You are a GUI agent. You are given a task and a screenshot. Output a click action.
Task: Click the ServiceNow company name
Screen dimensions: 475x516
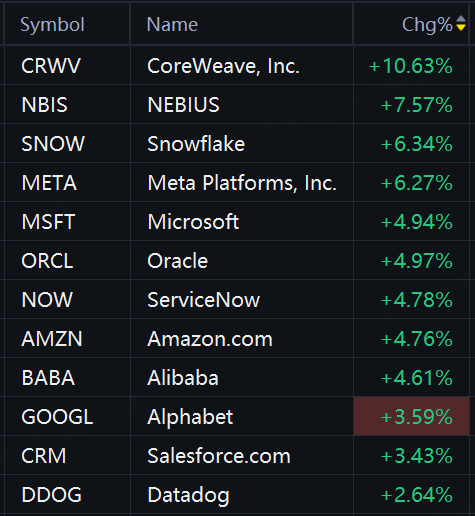coord(203,300)
